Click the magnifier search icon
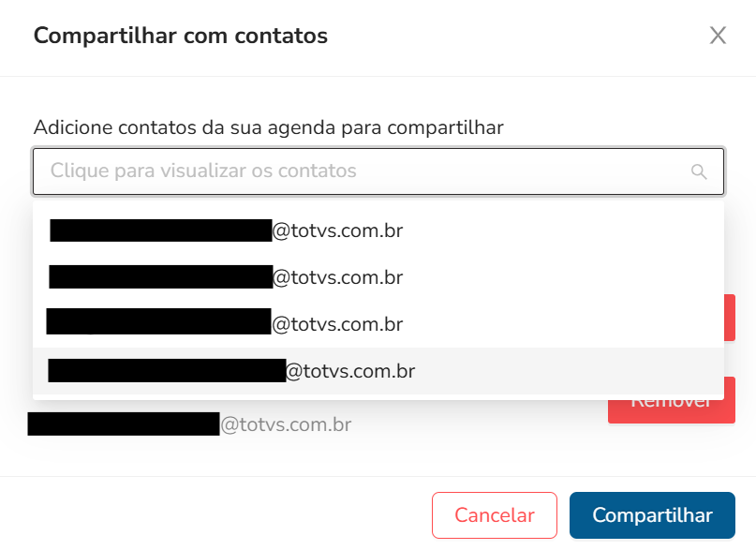The image size is (756, 550). coord(698,171)
